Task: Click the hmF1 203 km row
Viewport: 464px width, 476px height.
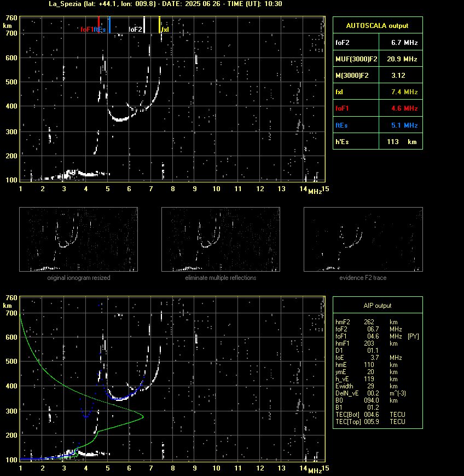Action: 367,343
